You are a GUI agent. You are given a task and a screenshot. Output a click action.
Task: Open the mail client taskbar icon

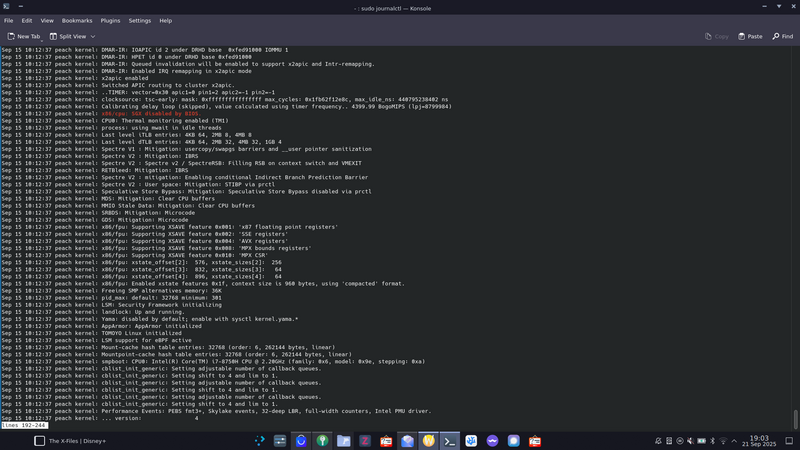407,441
